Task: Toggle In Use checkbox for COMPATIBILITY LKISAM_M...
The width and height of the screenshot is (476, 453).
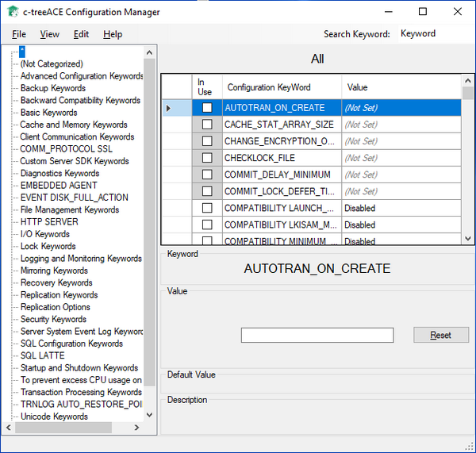Action: tap(207, 225)
